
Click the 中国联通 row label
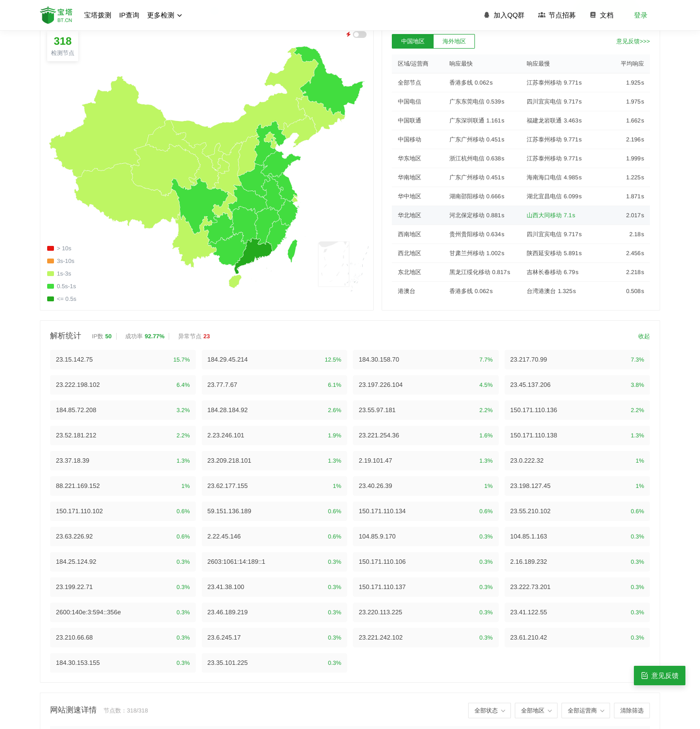click(409, 121)
